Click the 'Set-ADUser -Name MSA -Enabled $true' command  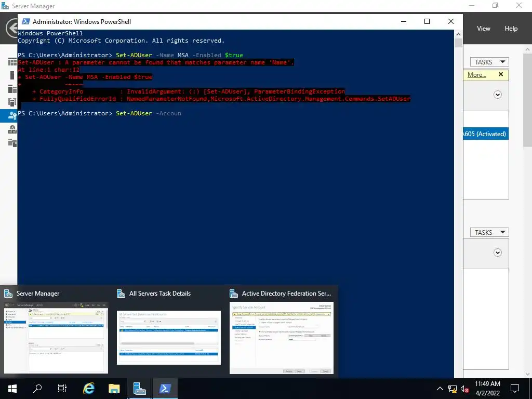[x=179, y=55]
